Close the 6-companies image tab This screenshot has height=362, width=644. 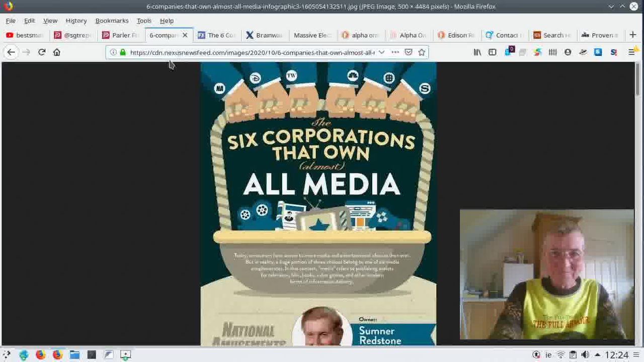185,35
